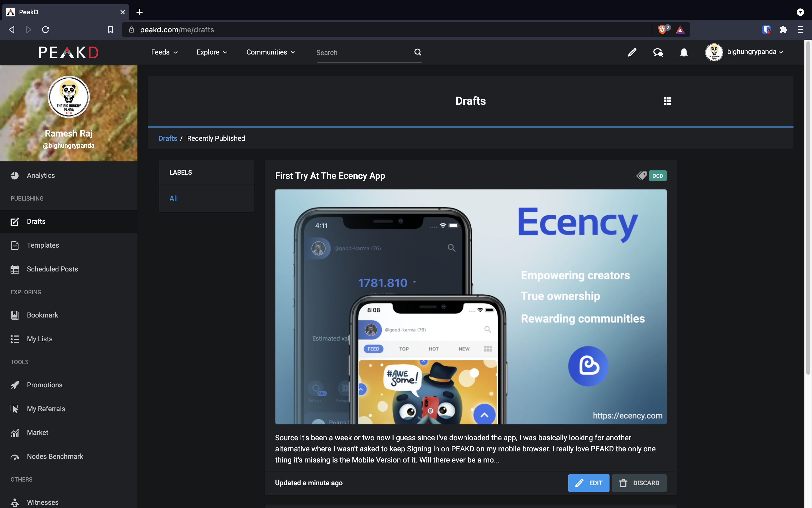This screenshot has width=812, height=508.
Task: Click the Ramesh Raj profile name
Action: (69, 133)
